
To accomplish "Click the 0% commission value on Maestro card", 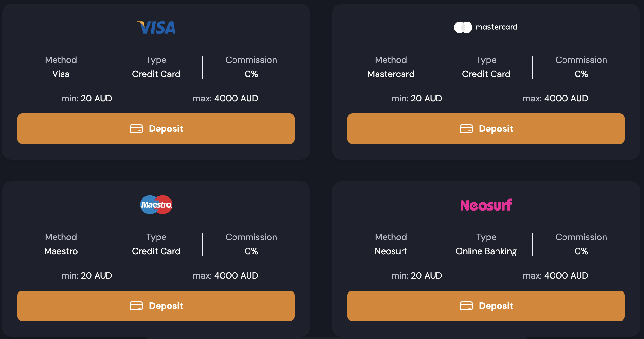I will (251, 251).
